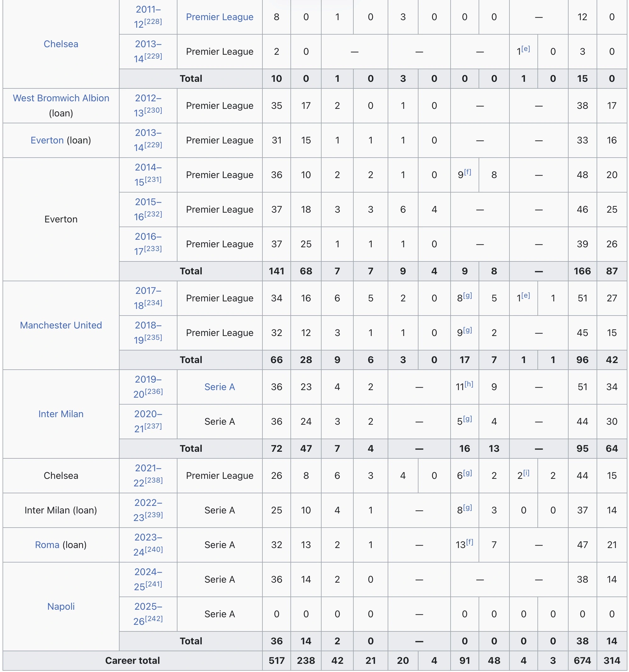Open the Everton (loan) club link
This screenshot has height=672, width=629.
47,140
